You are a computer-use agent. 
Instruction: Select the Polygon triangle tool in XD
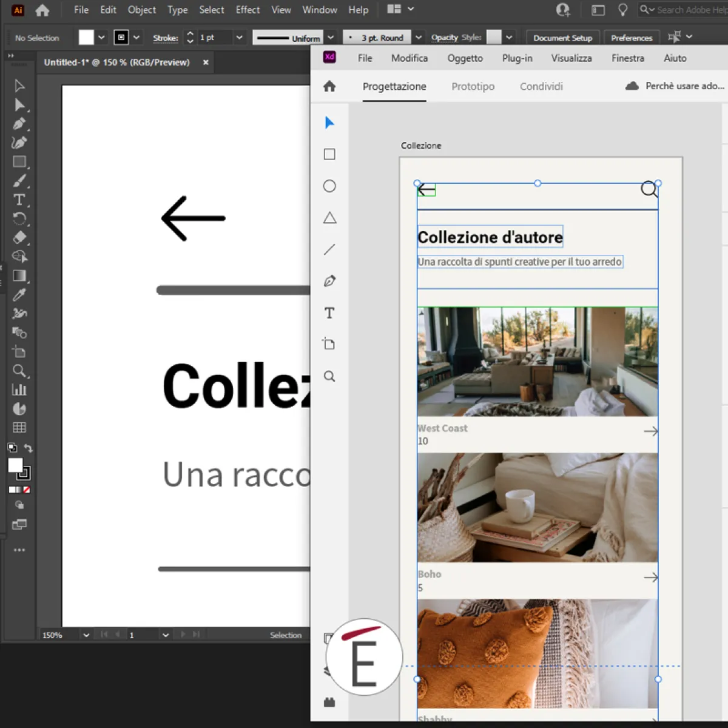(x=329, y=218)
